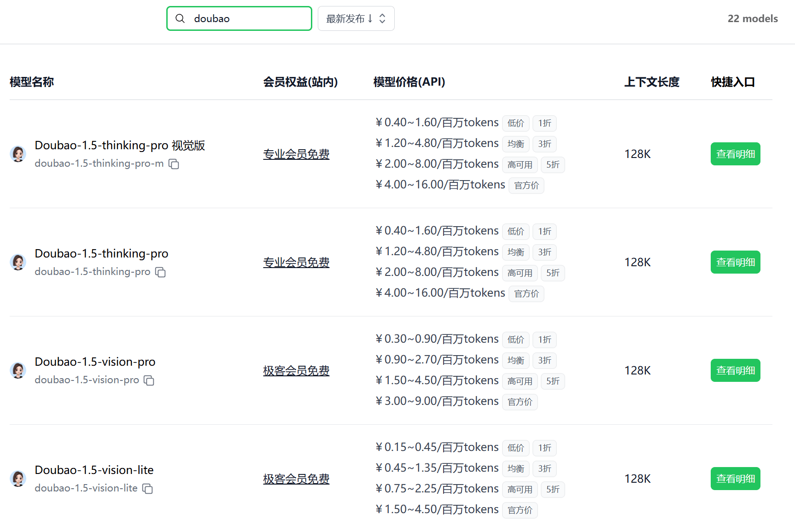Open 极客会员免费 link for vision-lite
This screenshot has height=532, width=795.
coord(296,479)
